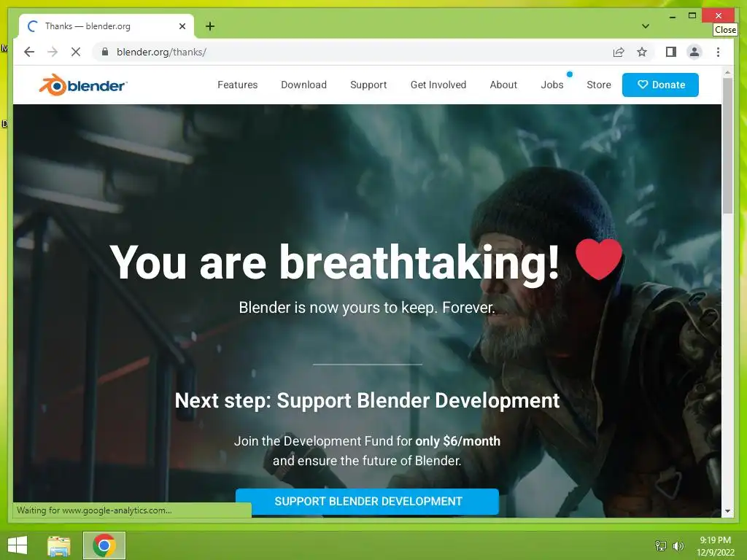Click the scrollbar up arrow
Image resolution: width=747 pixels, height=560 pixels.
727,73
